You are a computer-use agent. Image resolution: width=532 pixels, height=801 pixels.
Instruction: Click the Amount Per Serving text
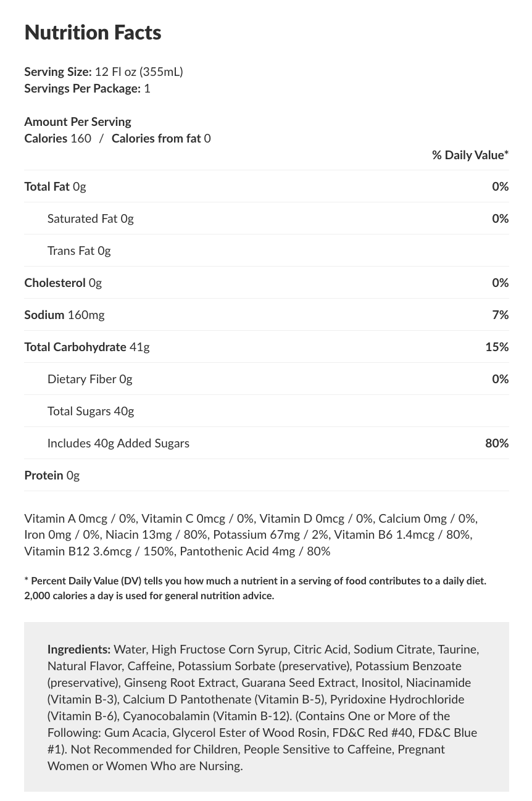pyautogui.click(x=78, y=122)
